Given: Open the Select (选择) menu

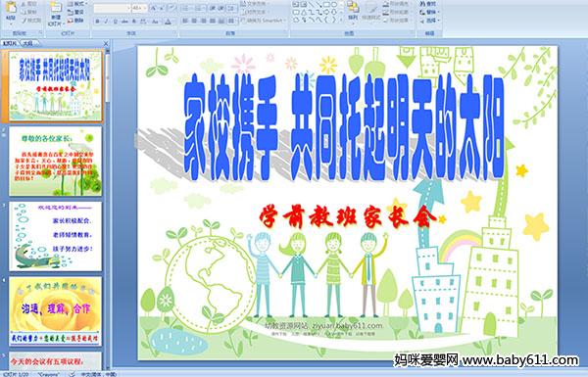Looking at the screenshot, I should coord(429,21).
